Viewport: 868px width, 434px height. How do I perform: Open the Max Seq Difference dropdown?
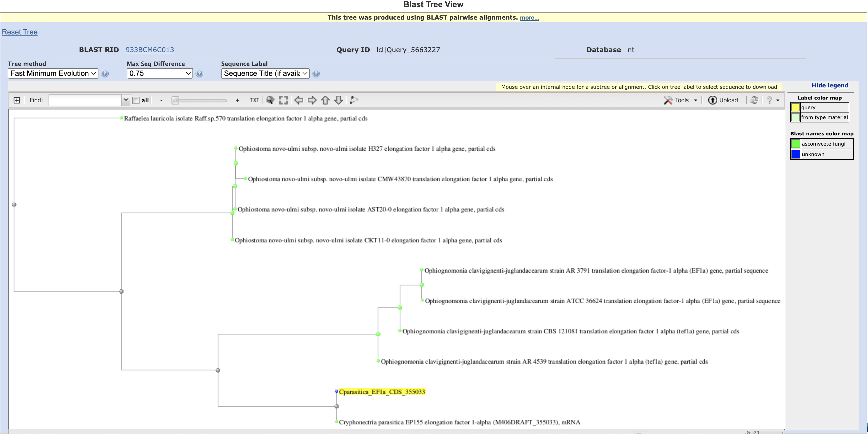pos(159,73)
